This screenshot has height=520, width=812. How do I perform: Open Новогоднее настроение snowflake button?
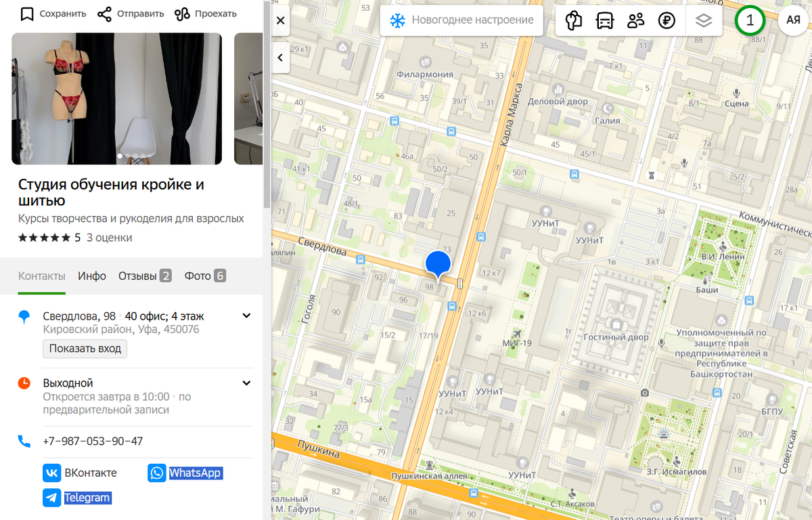click(x=461, y=20)
